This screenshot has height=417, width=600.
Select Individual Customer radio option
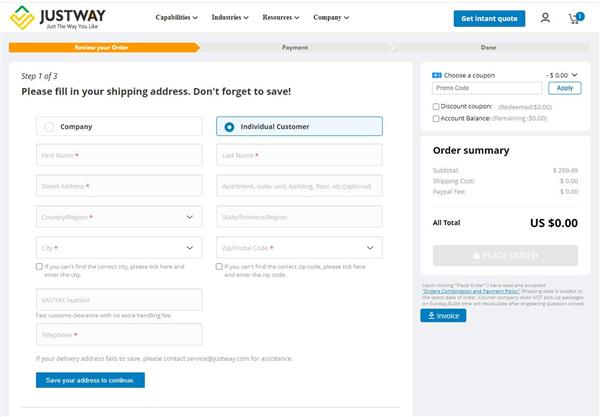[229, 127]
